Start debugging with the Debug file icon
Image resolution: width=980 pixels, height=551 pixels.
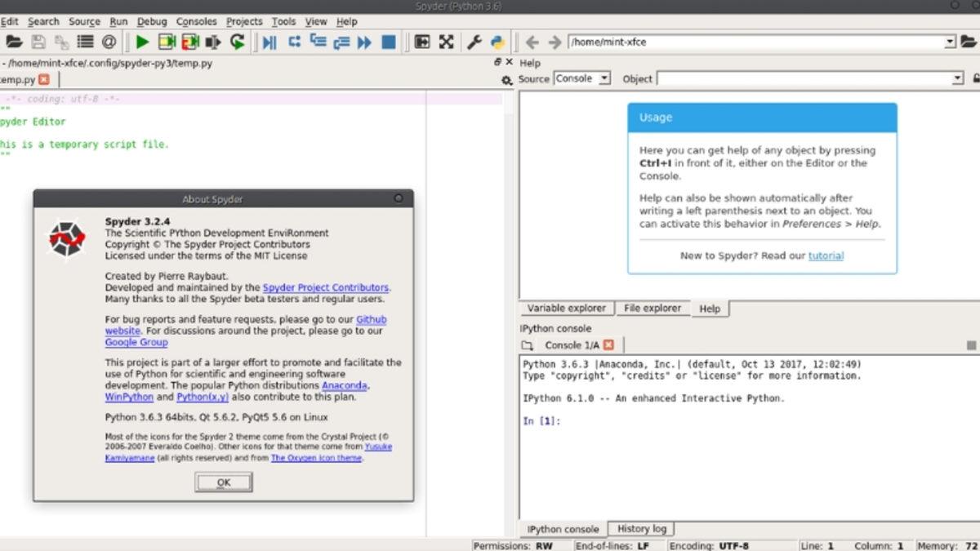click(269, 42)
